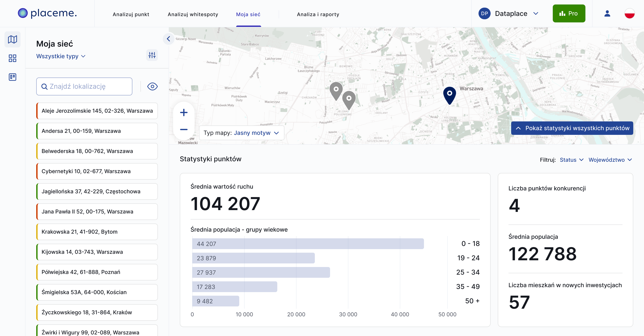Expand the Wszystkie typy dropdown
This screenshot has height=336, width=644.
coord(61,56)
